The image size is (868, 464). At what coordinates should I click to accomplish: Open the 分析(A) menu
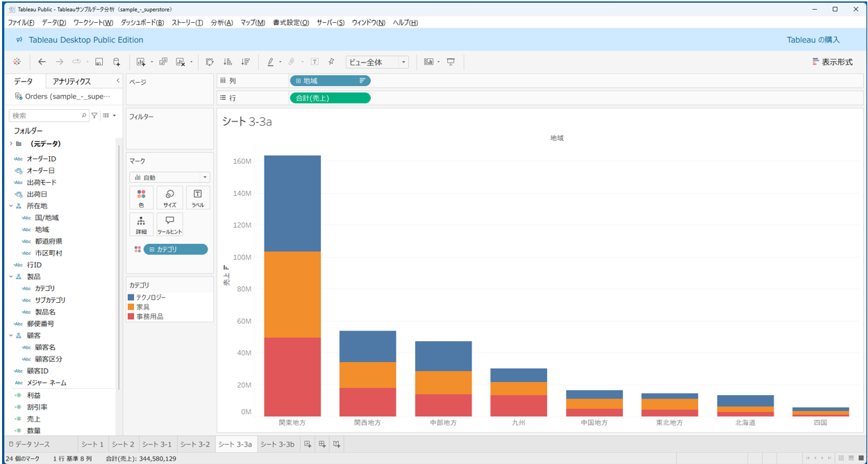222,23
